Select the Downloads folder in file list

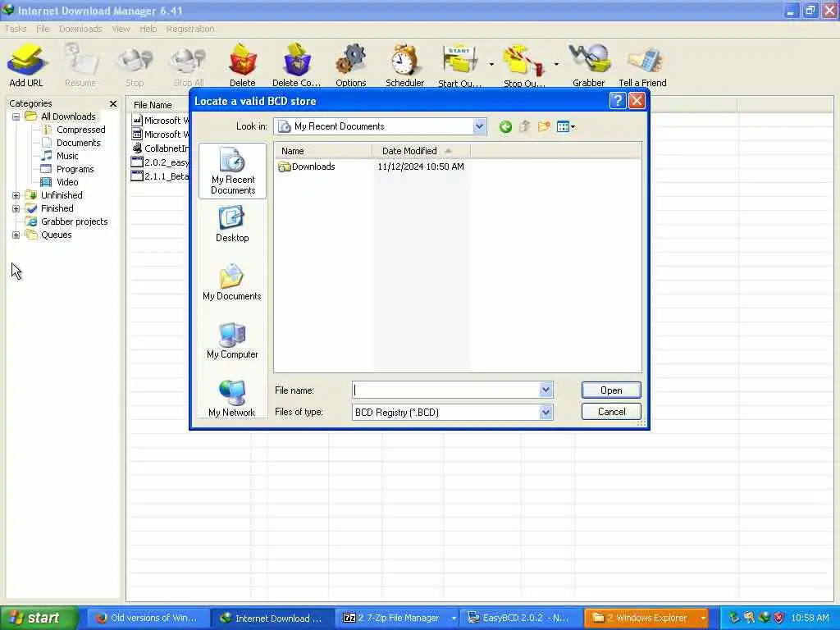(x=307, y=167)
